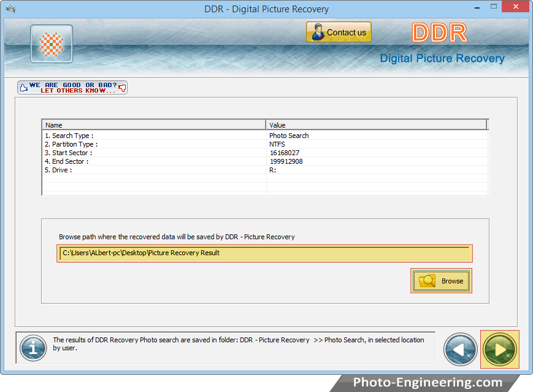Image resolution: width=533 pixels, height=392 pixels.
Task: Click the 'NTFS' value cell
Action: [277, 144]
